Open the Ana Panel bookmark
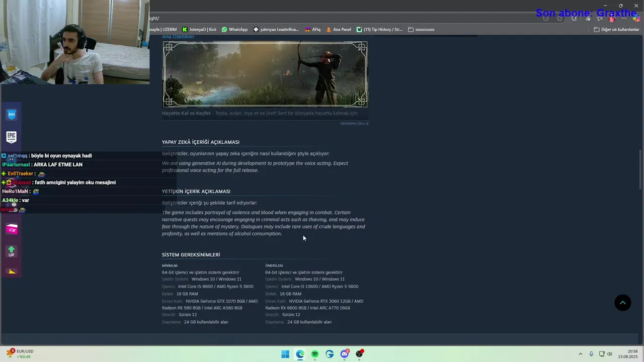Viewport: 644px width, 362px height. point(339,30)
